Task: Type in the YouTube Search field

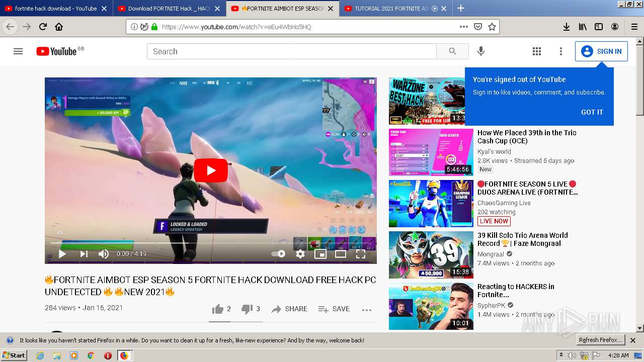Action: tap(292, 51)
